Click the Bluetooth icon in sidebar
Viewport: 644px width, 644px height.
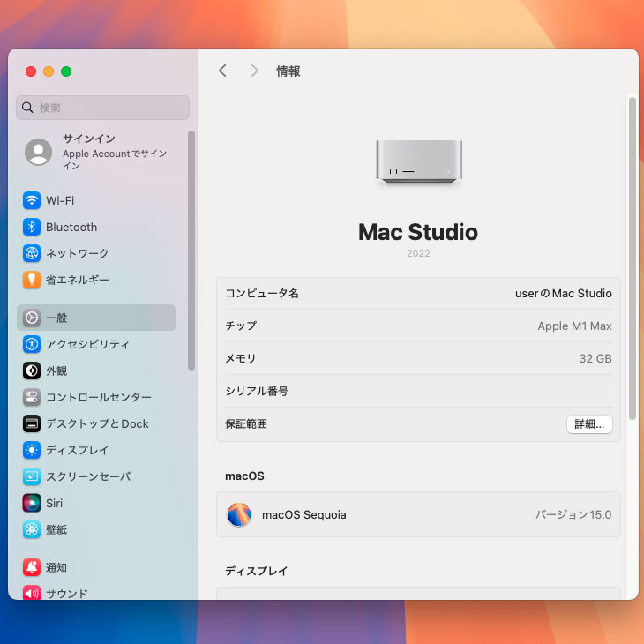point(32,227)
